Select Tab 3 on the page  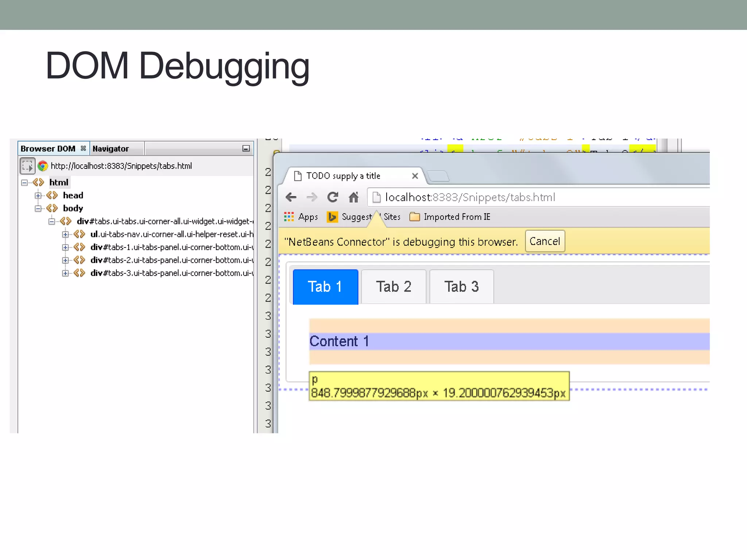(461, 287)
